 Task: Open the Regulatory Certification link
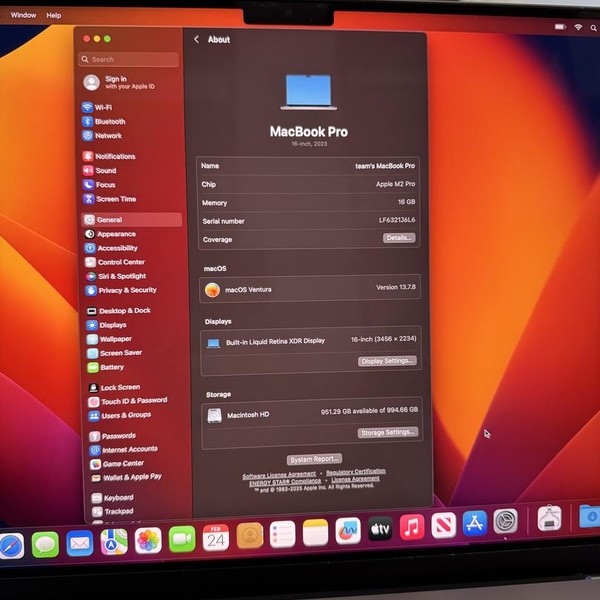click(356, 472)
